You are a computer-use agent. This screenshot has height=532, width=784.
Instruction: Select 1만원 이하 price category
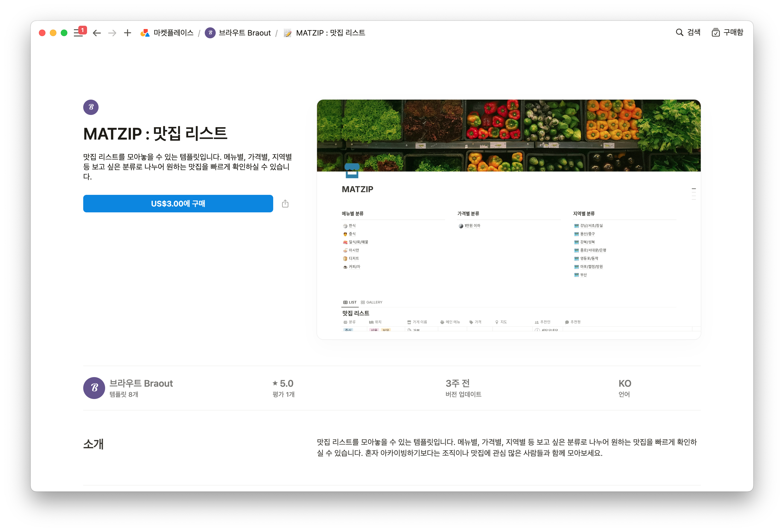pyautogui.click(x=469, y=226)
